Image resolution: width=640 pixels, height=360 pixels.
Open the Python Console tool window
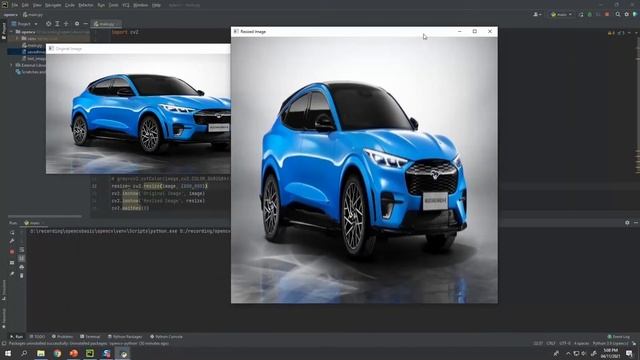coord(166,337)
